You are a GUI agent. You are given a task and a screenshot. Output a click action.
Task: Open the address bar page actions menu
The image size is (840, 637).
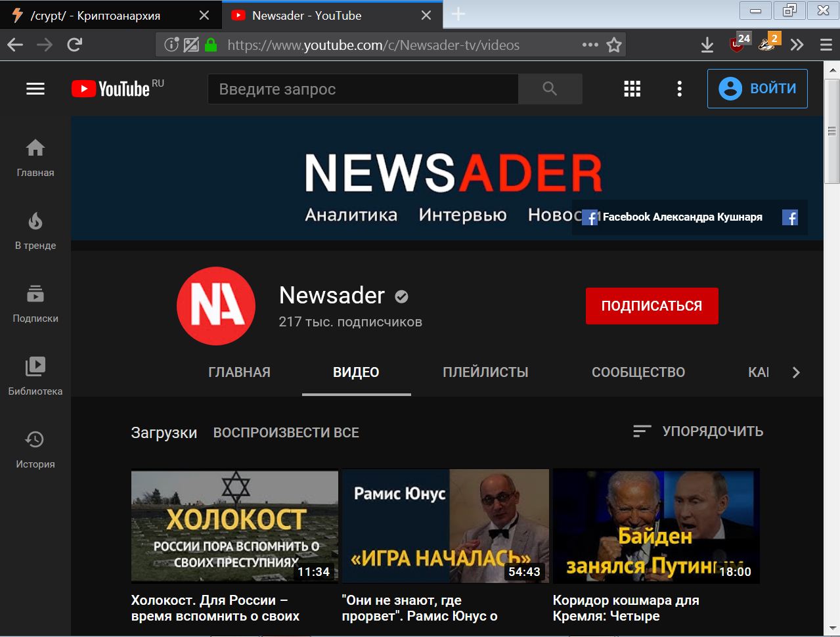(590, 45)
